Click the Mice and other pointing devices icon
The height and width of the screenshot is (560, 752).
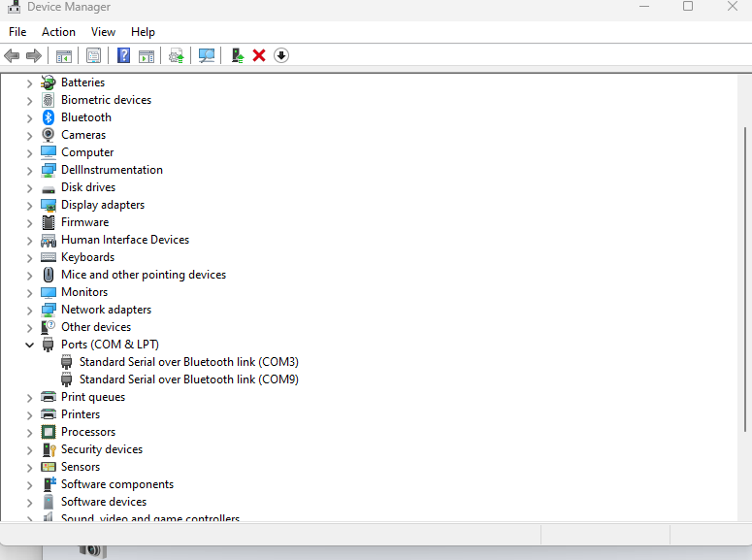pyautogui.click(x=48, y=275)
